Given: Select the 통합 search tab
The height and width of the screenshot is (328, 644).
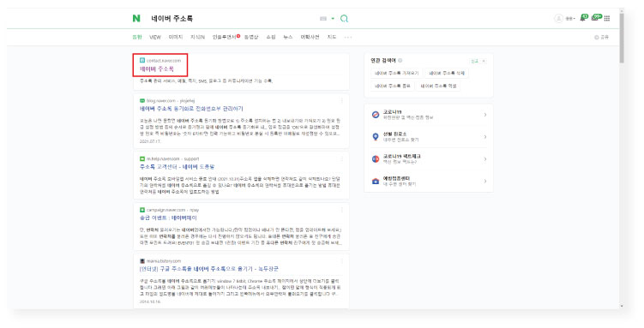Looking at the screenshot, I should pos(136,37).
